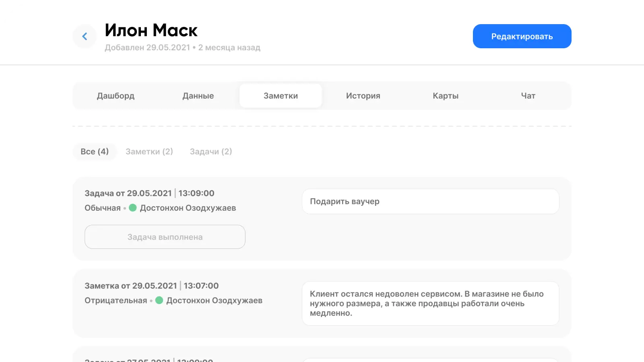The image size is (644, 362).
Task: Open the Чат tab
Action: point(528,96)
